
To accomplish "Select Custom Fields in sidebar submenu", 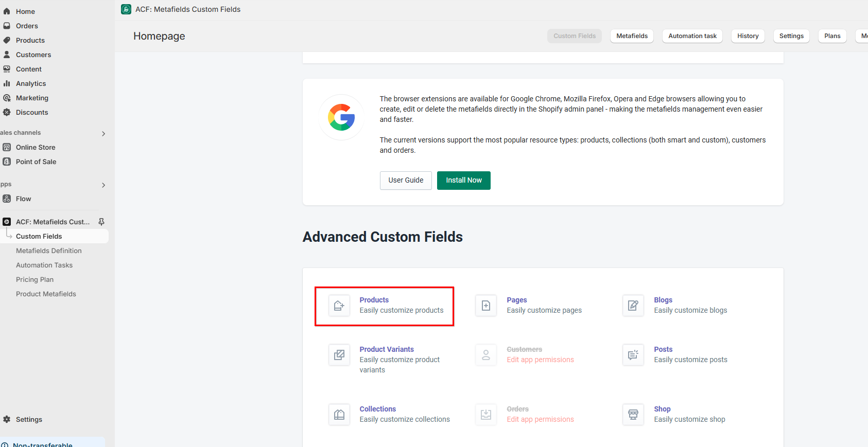I will [x=54, y=236].
